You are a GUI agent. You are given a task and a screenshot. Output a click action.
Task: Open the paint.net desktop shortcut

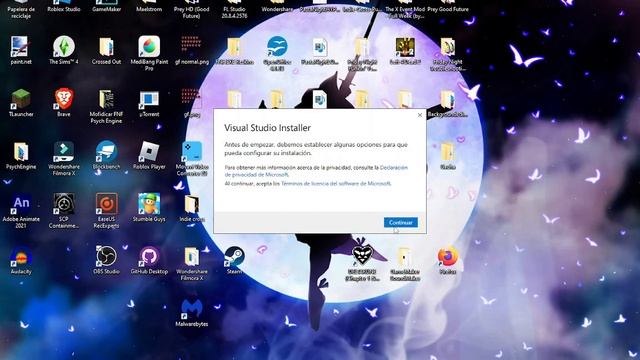[x=20, y=47]
